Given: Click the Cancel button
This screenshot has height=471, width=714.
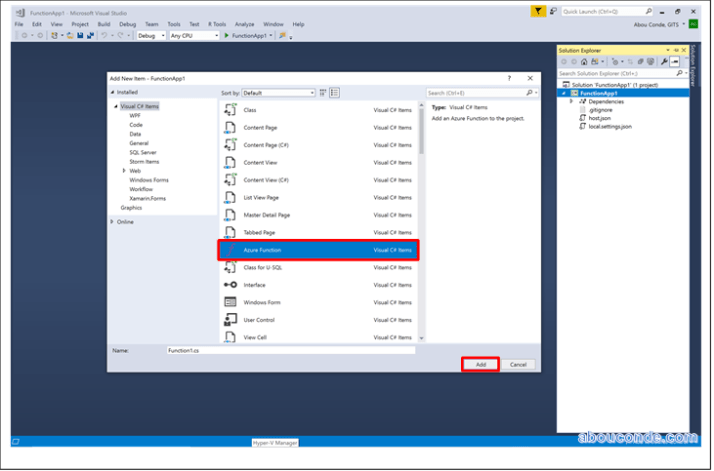Looking at the screenshot, I should [518, 365].
